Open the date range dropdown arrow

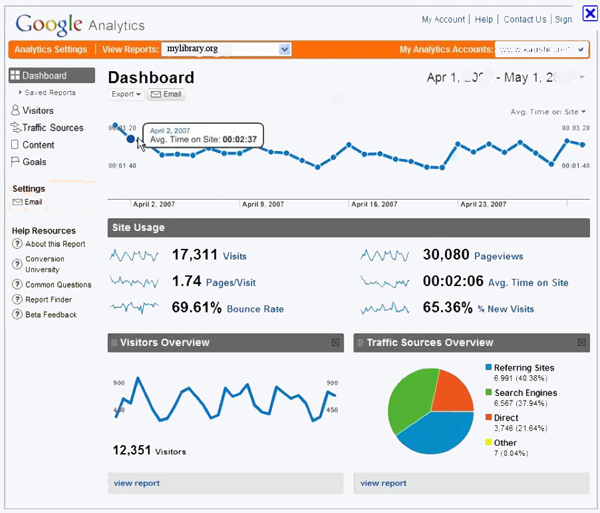pos(583,78)
